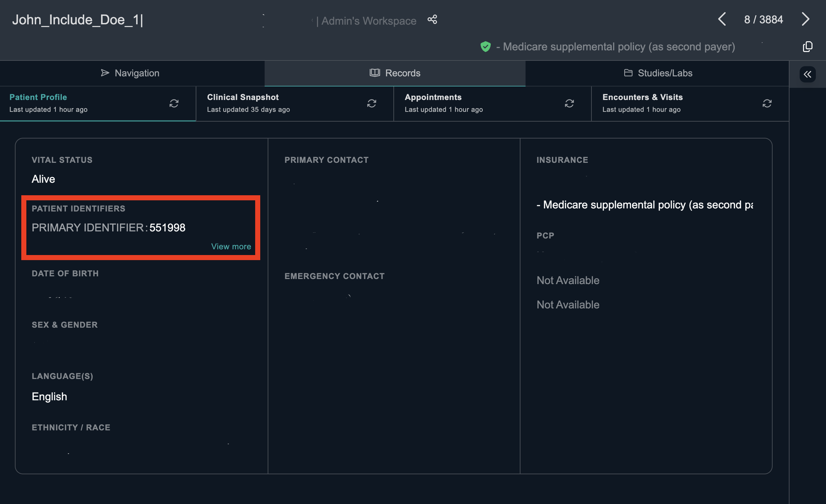
Task: Click the Medicare supplemental policy entry under Insurance
Action: [x=645, y=205]
